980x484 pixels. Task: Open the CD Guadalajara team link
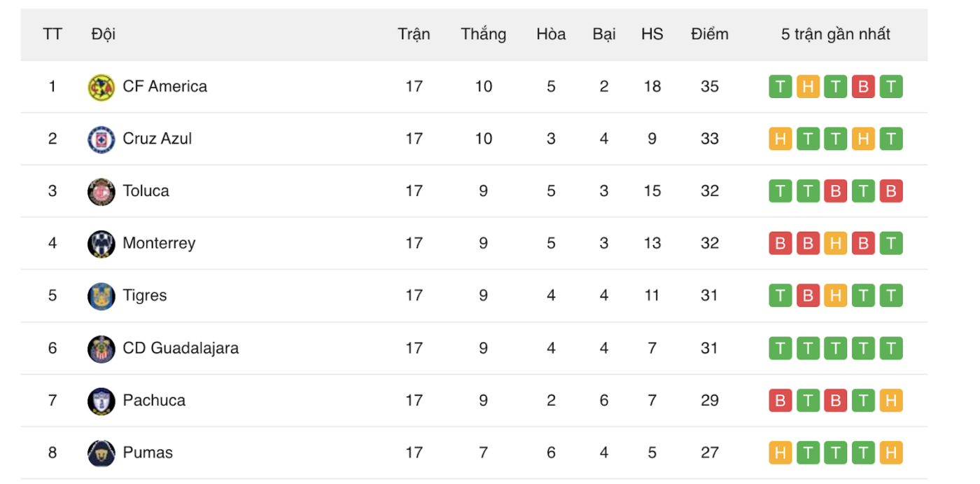point(181,348)
